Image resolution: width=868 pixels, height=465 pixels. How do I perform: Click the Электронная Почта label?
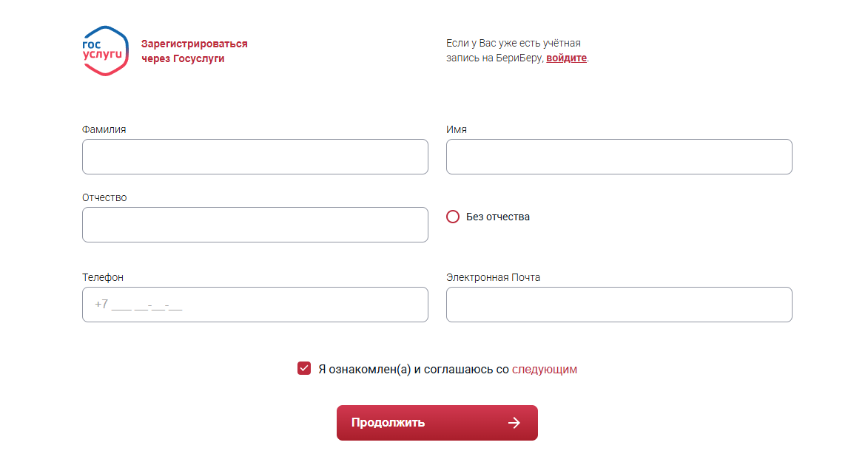[x=493, y=277]
